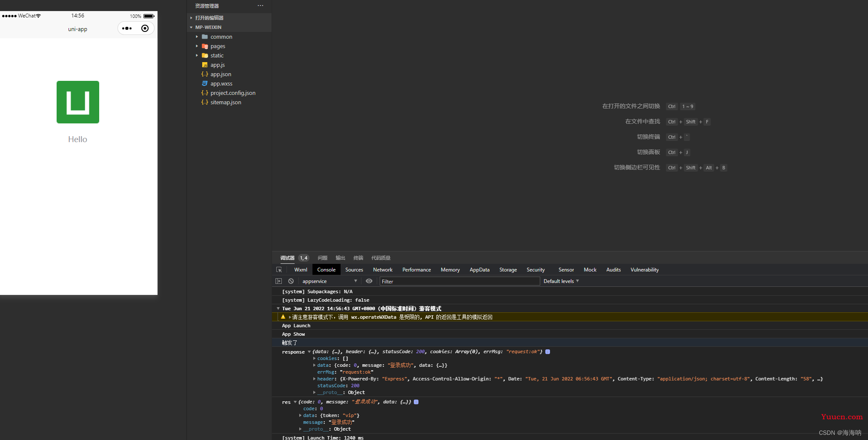Collapse the Tue Jun 21 log group
The height and width of the screenshot is (440, 868).
coord(278,309)
